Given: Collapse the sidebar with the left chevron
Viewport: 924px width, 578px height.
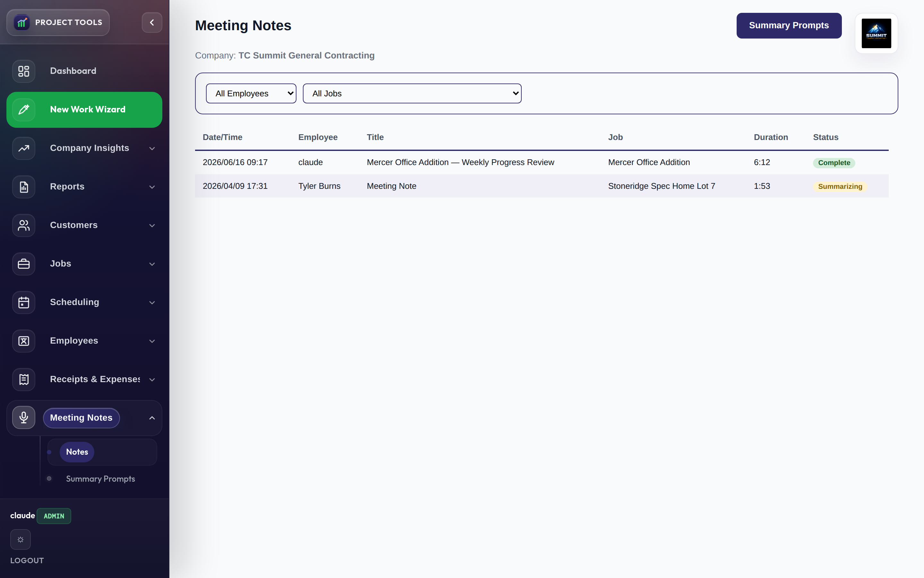Looking at the screenshot, I should click(x=152, y=22).
